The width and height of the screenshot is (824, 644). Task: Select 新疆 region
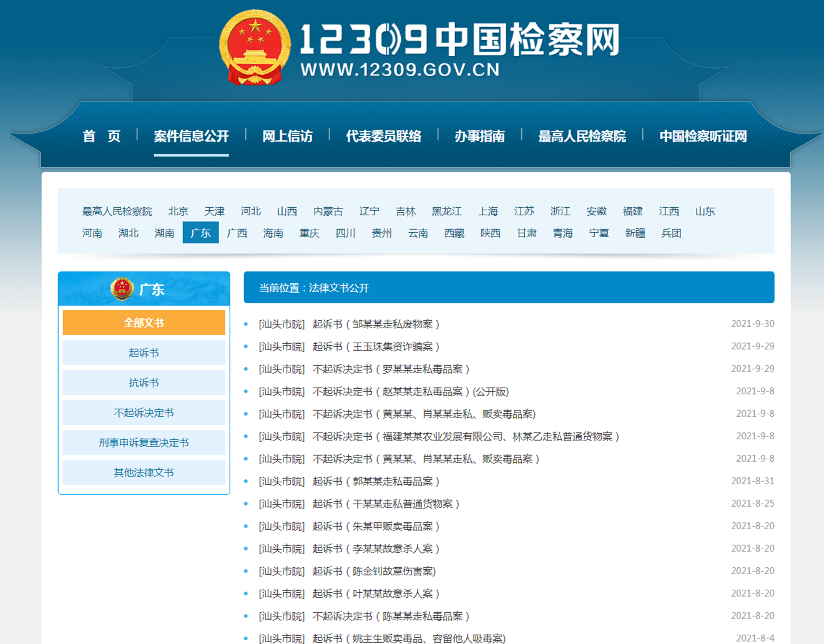click(635, 233)
